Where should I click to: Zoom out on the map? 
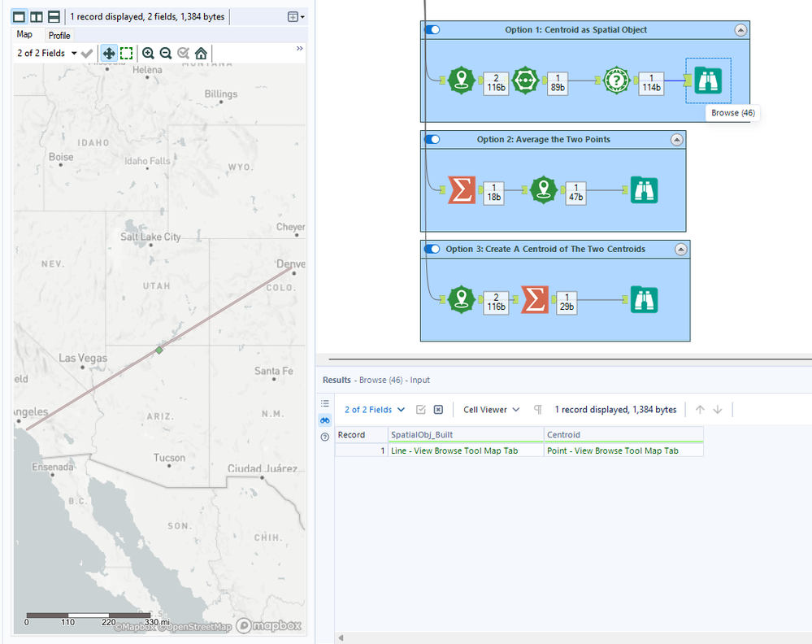point(166,53)
